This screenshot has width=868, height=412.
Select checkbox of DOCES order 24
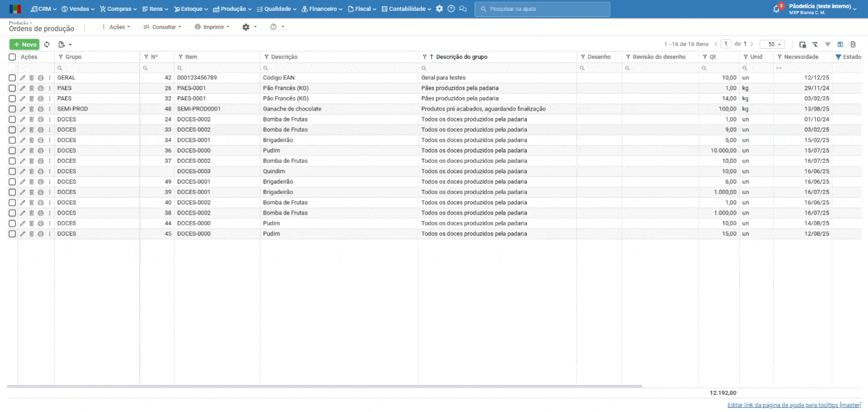(12, 119)
